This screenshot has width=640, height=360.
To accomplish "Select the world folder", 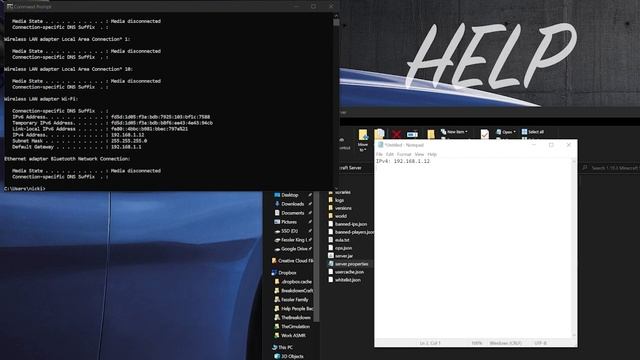I will click(340, 216).
